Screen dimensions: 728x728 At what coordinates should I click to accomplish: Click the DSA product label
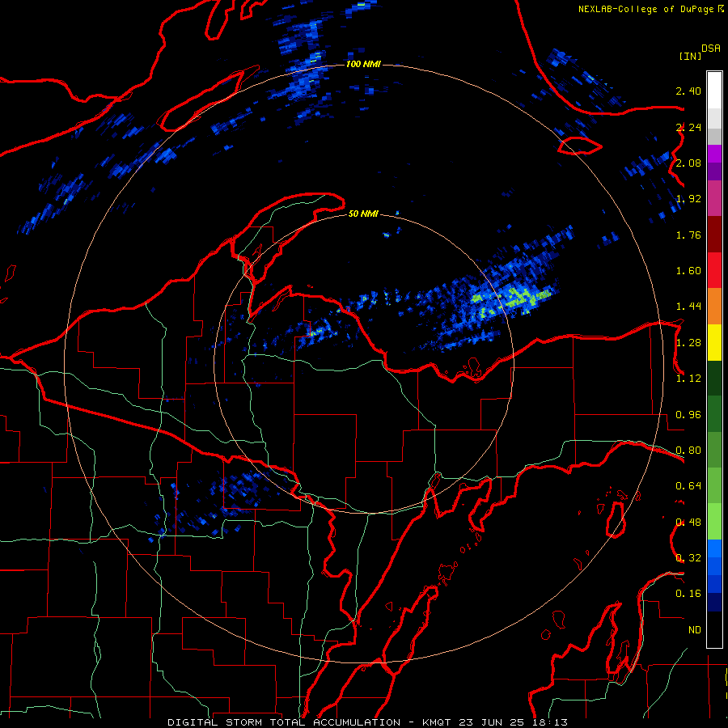[x=711, y=49]
